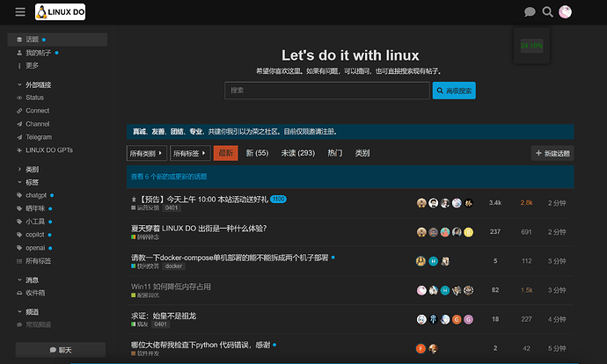Open the Connect sidebar link
The image size is (607, 364).
pos(37,111)
